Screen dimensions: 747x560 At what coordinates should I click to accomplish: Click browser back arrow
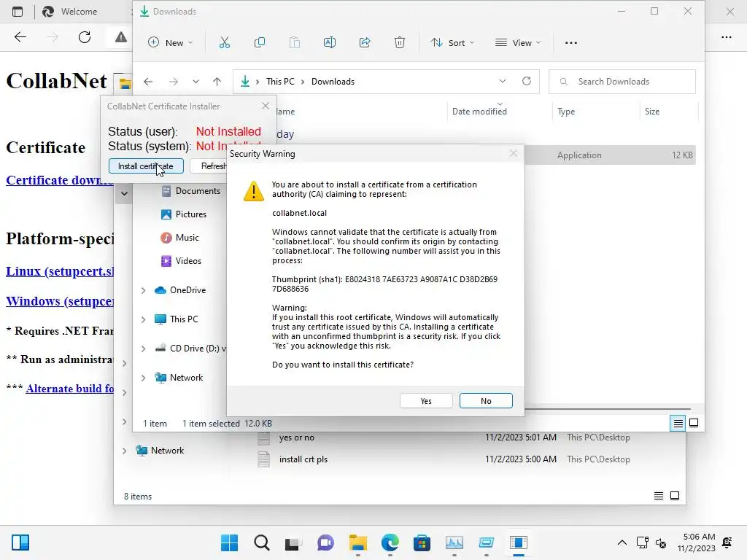click(20, 37)
